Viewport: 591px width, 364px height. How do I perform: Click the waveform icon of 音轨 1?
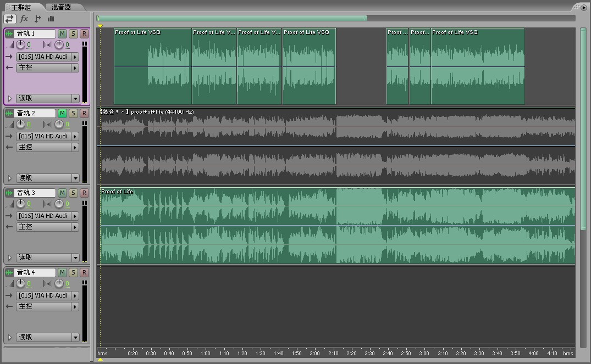[x=9, y=34]
